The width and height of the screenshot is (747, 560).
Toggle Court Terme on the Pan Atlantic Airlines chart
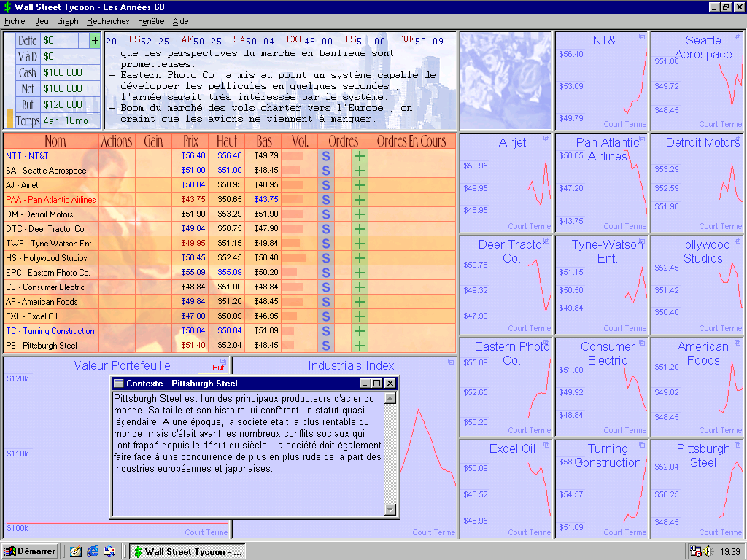(625, 226)
